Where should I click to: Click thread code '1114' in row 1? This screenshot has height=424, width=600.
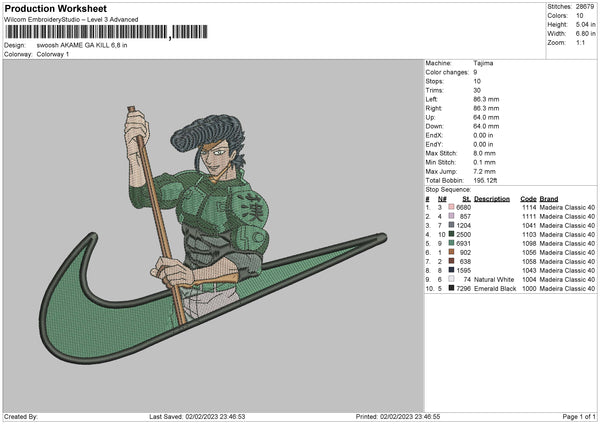(529, 207)
